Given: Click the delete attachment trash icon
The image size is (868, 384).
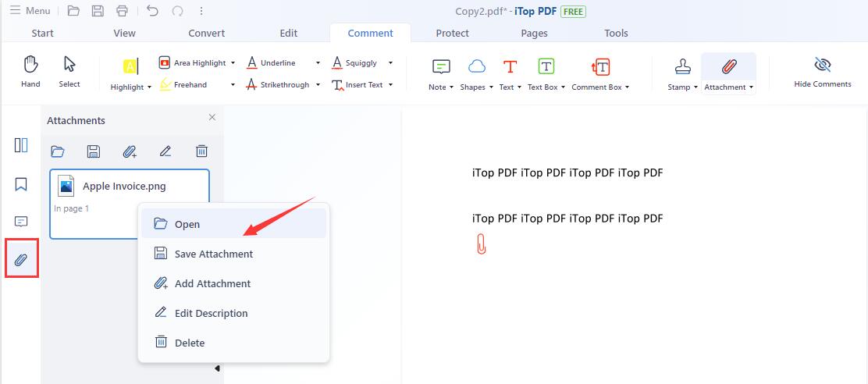Looking at the screenshot, I should pos(201,151).
